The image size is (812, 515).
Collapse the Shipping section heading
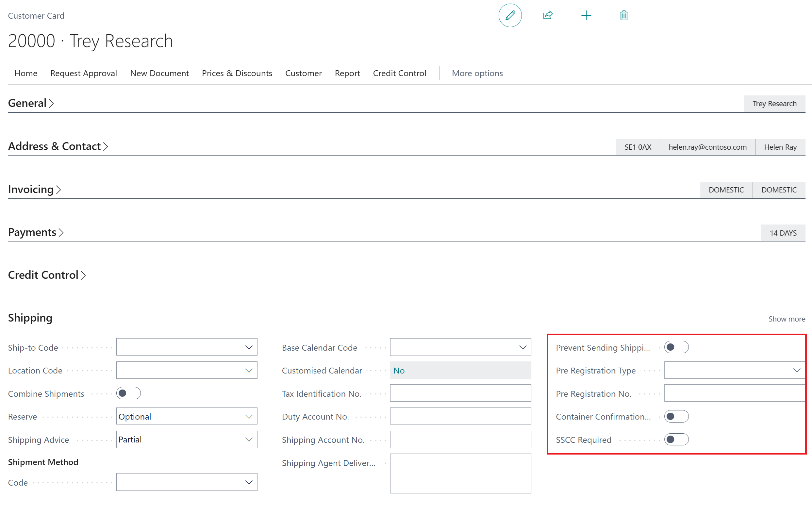point(30,318)
